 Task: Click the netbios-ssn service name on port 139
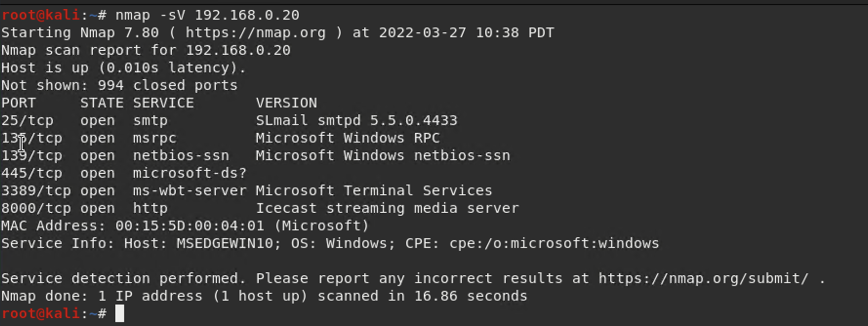tap(181, 156)
